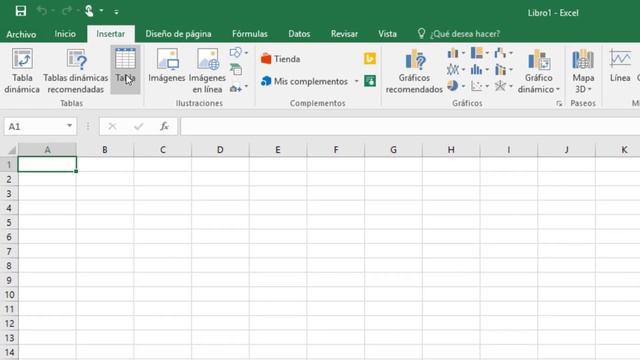Screen dimensions: 640x360
Task: Open the Tienda add-in store
Action: coord(281,59)
